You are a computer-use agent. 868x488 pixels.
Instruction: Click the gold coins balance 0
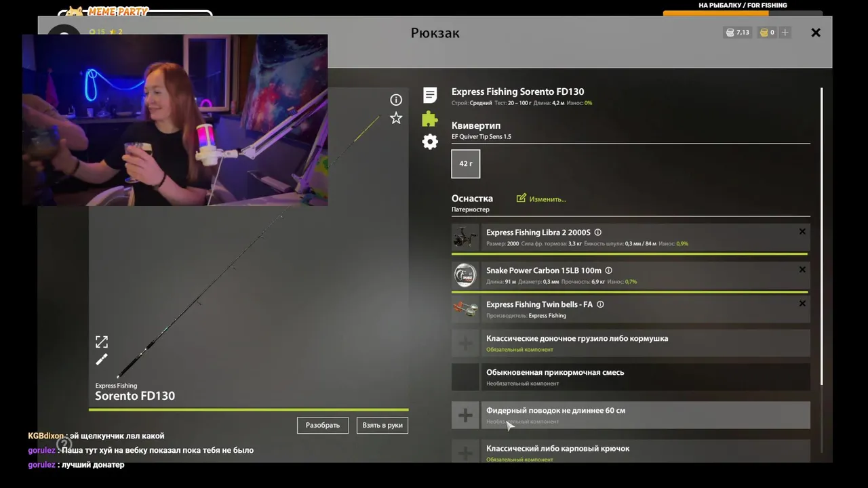click(x=768, y=32)
